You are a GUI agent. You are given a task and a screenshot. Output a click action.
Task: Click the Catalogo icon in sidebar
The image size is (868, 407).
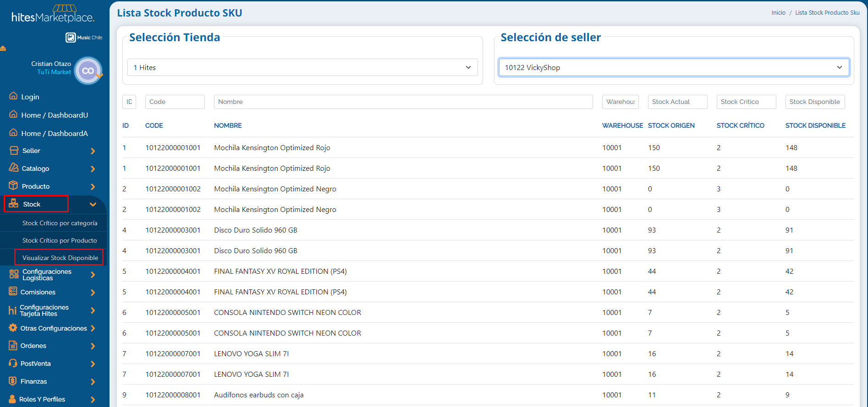point(14,168)
